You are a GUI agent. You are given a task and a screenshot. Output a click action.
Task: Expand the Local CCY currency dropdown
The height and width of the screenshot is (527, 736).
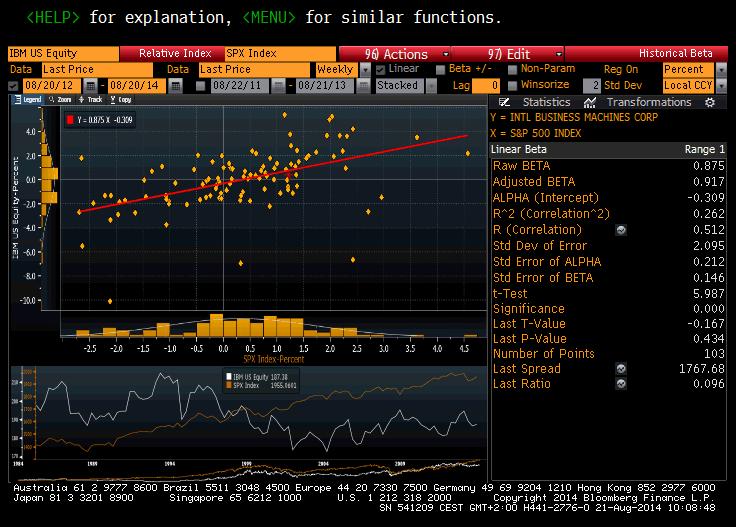(x=721, y=86)
